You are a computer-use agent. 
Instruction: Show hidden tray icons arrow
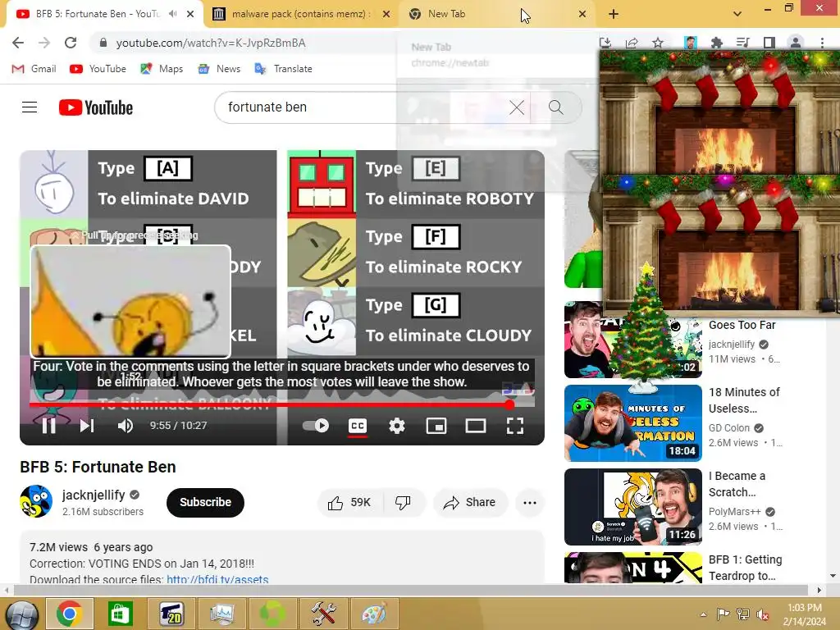coord(703,614)
